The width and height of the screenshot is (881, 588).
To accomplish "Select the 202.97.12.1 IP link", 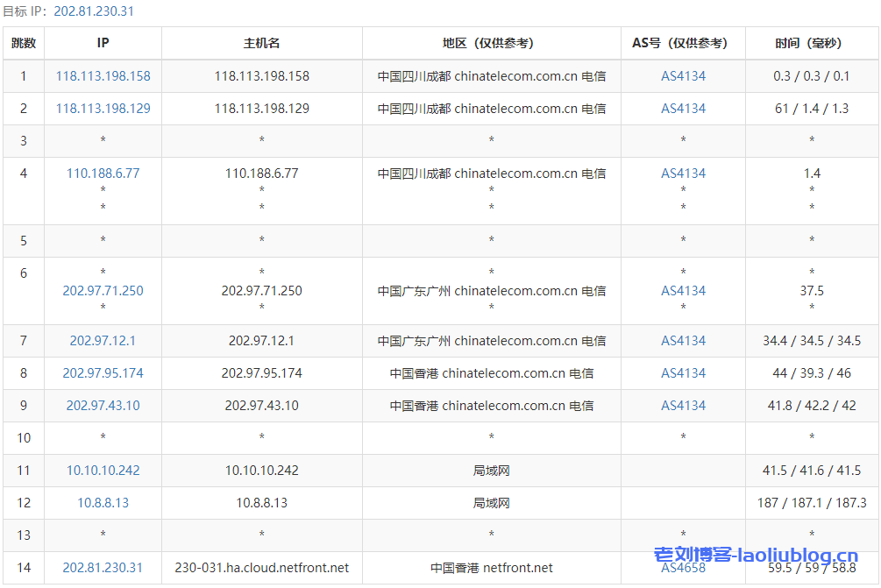I will (x=103, y=341).
